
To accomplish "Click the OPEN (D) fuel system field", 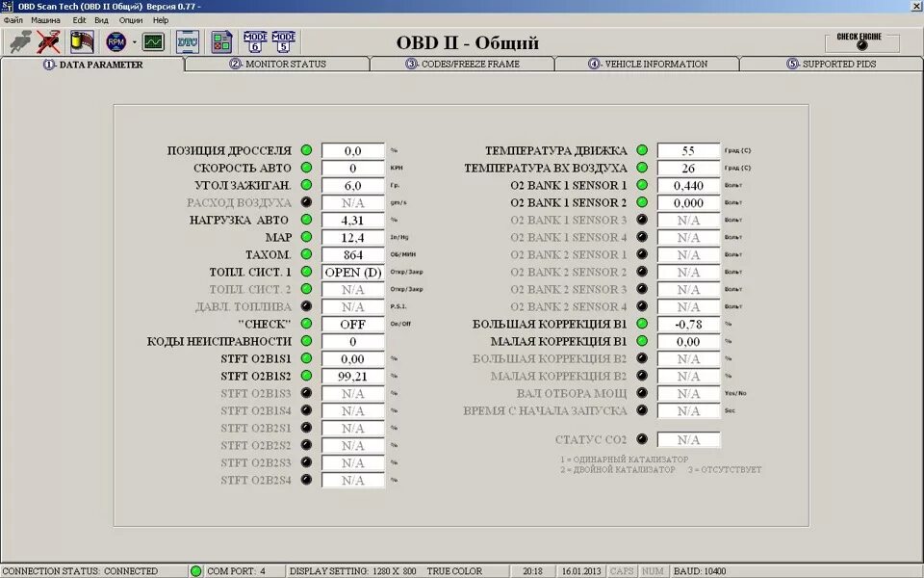I will pos(353,273).
